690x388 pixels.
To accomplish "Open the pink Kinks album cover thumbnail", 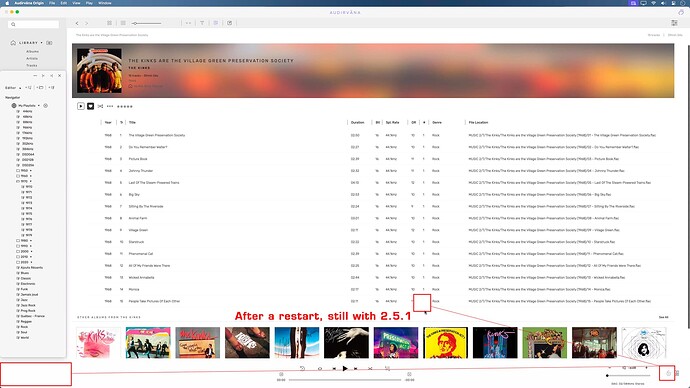I will tap(98, 343).
